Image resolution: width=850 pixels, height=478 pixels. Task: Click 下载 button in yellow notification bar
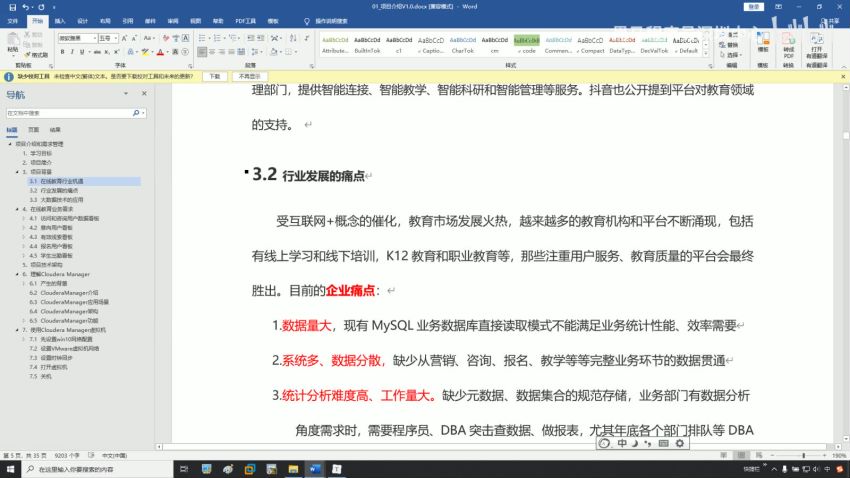[x=215, y=76]
